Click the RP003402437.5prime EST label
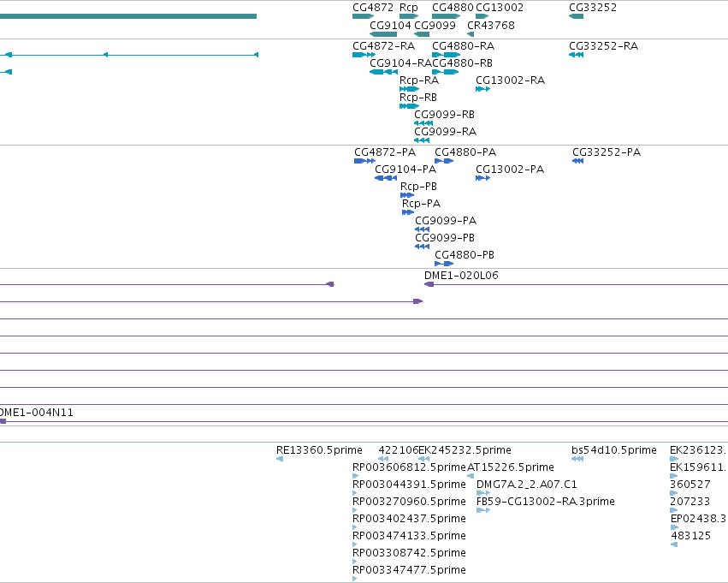 coord(410,520)
